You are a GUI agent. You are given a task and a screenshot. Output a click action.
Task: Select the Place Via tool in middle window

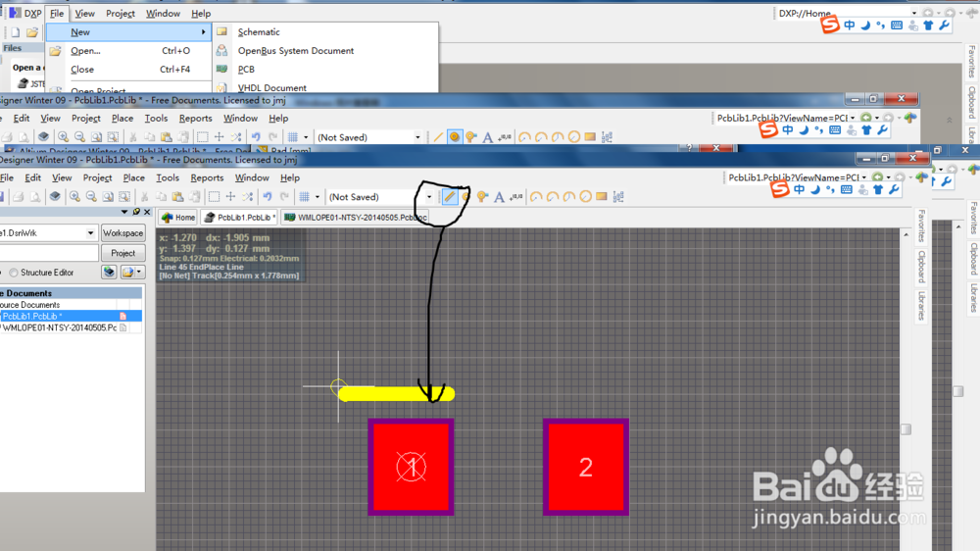tap(470, 137)
